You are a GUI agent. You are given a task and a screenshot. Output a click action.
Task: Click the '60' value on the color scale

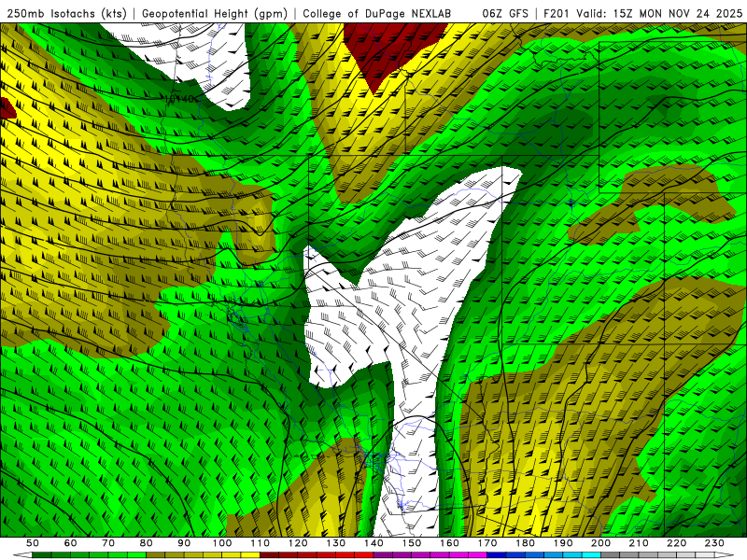pyautogui.click(x=71, y=543)
